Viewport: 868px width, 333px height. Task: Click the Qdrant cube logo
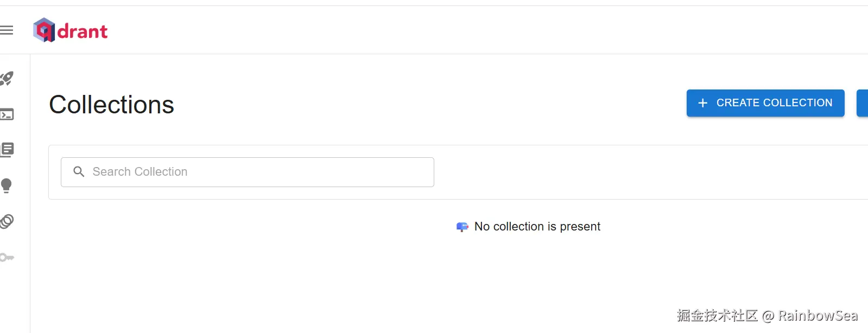(x=44, y=30)
